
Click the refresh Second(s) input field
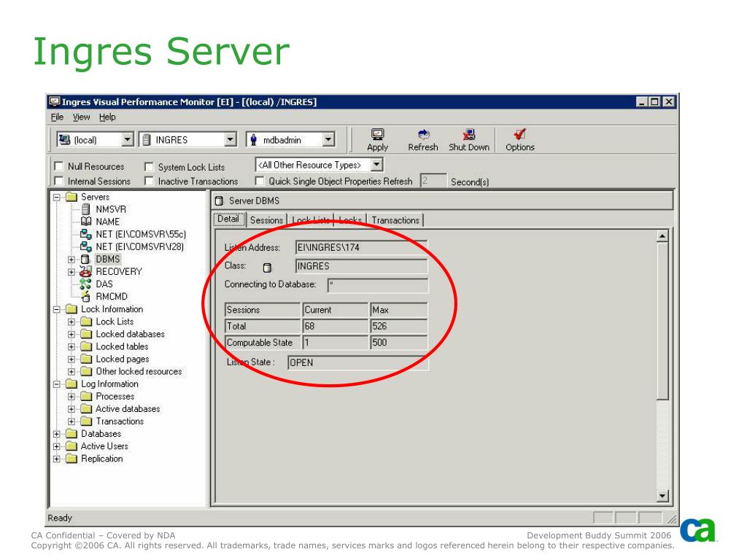tap(433, 181)
